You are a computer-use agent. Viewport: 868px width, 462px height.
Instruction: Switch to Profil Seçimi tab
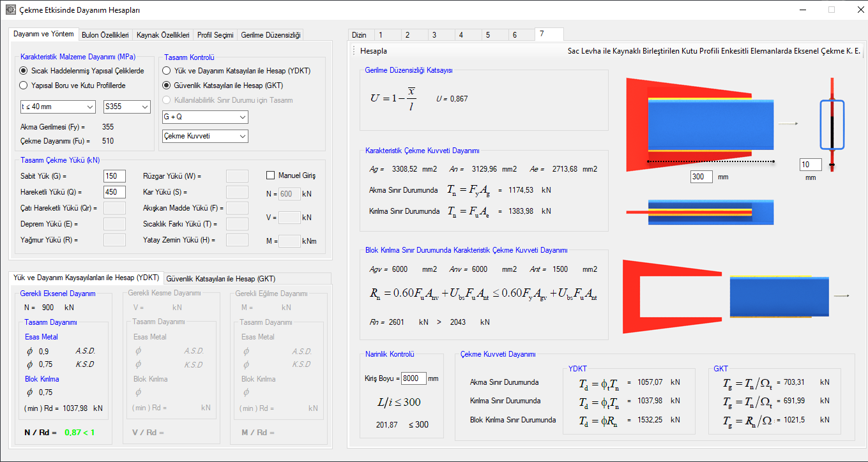point(215,35)
